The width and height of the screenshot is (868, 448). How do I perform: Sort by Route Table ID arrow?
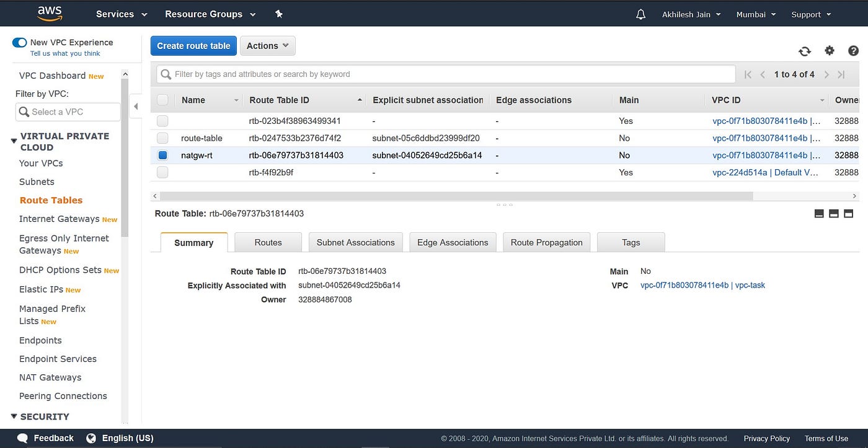pos(360,100)
